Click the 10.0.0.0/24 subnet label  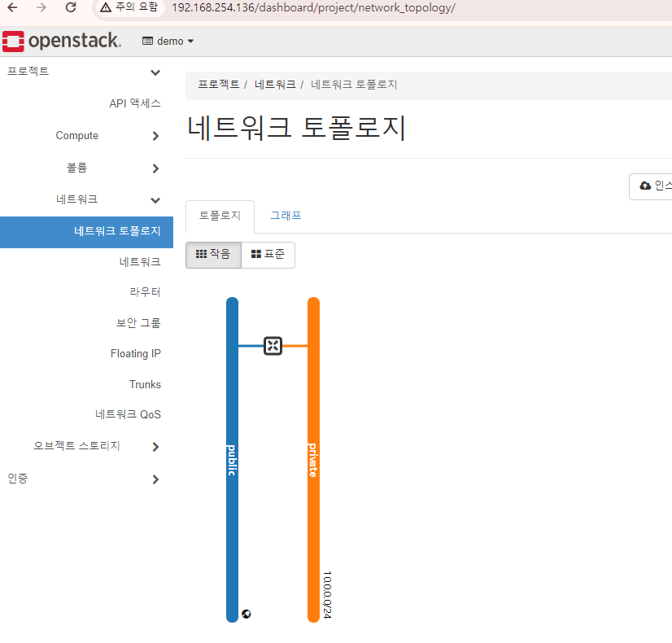(x=327, y=594)
